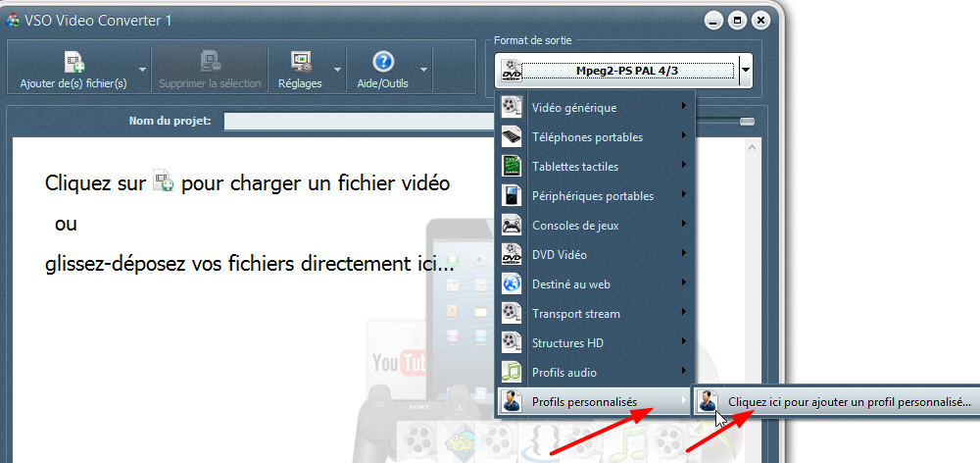This screenshot has width=980, height=463.
Task: Click the Transport stream reel icon
Action: click(x=512, y=314)
